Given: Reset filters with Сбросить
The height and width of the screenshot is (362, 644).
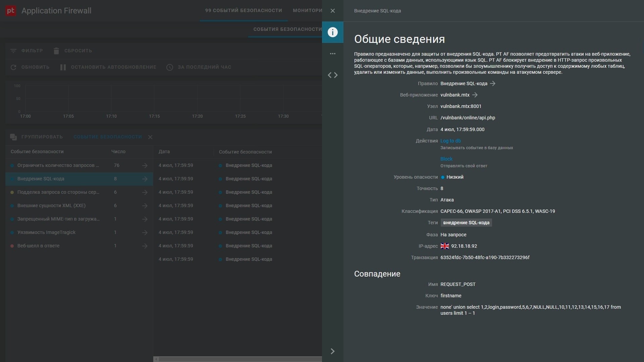Looking at the screenshot, I should pos(78,51).
